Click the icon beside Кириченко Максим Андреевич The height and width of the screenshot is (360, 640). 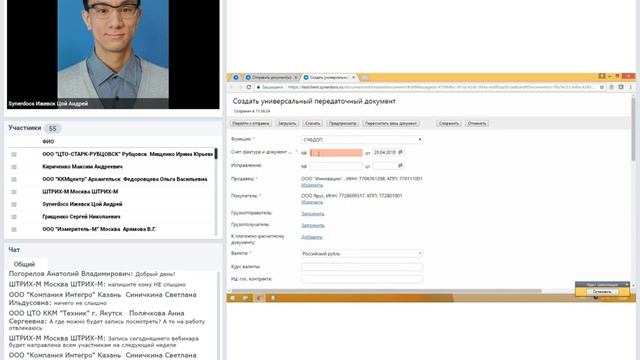[x=14, y=167]
